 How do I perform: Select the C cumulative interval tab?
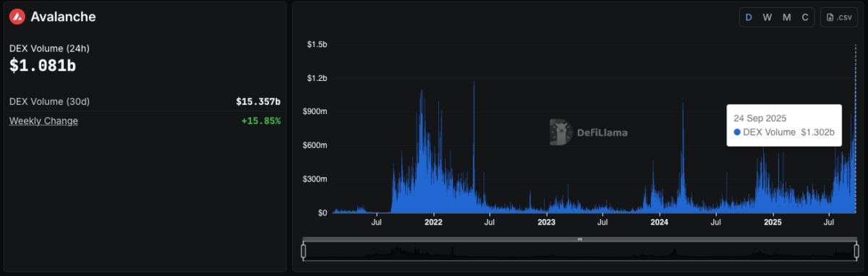coord(805,17)
